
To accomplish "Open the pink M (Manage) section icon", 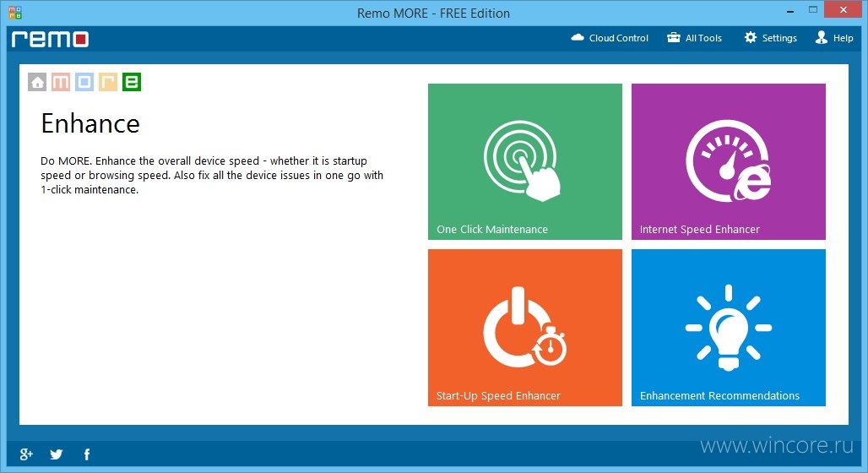I will click(61, 82).
